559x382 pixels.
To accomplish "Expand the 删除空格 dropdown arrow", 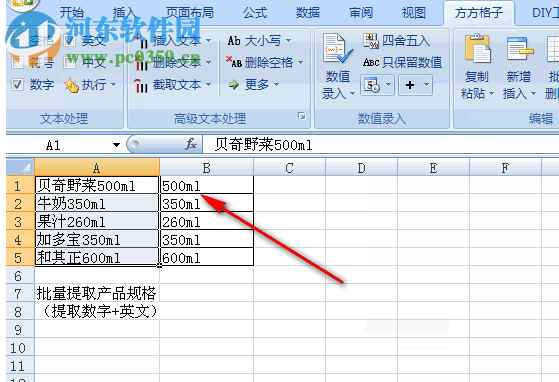I will tap(301, 62).
